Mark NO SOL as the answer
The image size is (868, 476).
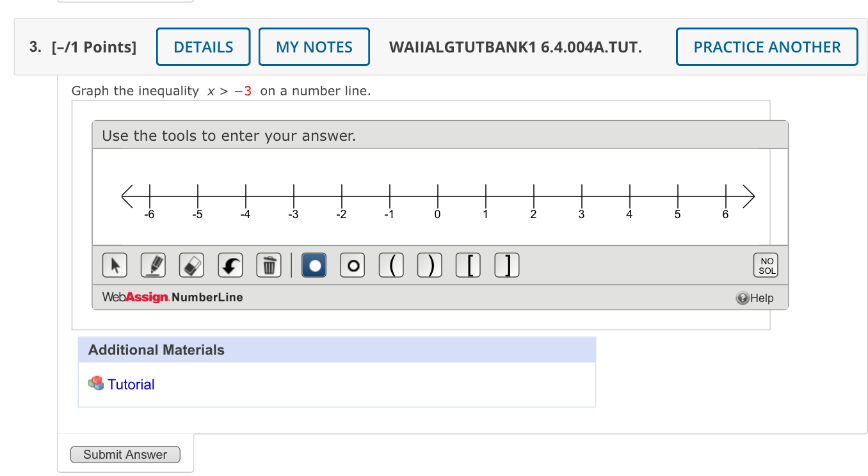(767, 266)
